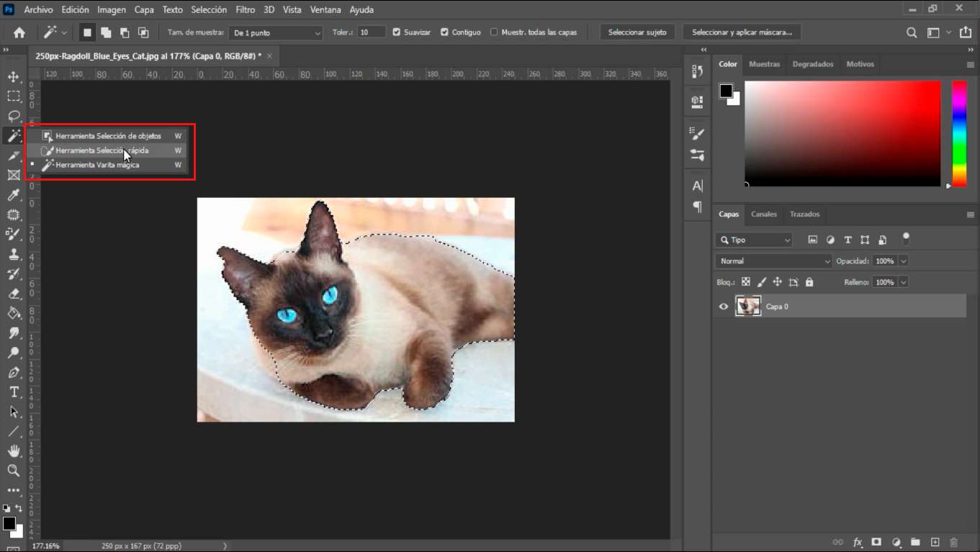The height and width of the screenshot is (552, 980).
Task: Open the Archivo menu
Action: (38, 9)
